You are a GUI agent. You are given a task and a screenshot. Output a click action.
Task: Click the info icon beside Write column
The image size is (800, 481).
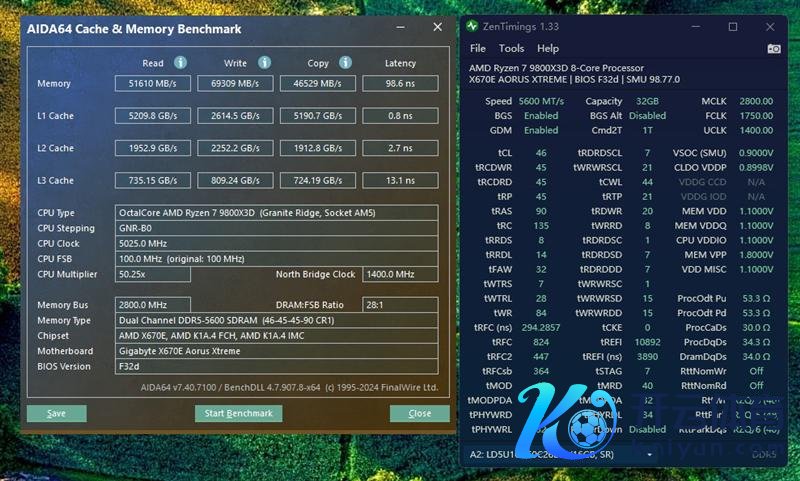tap(263, 63)
